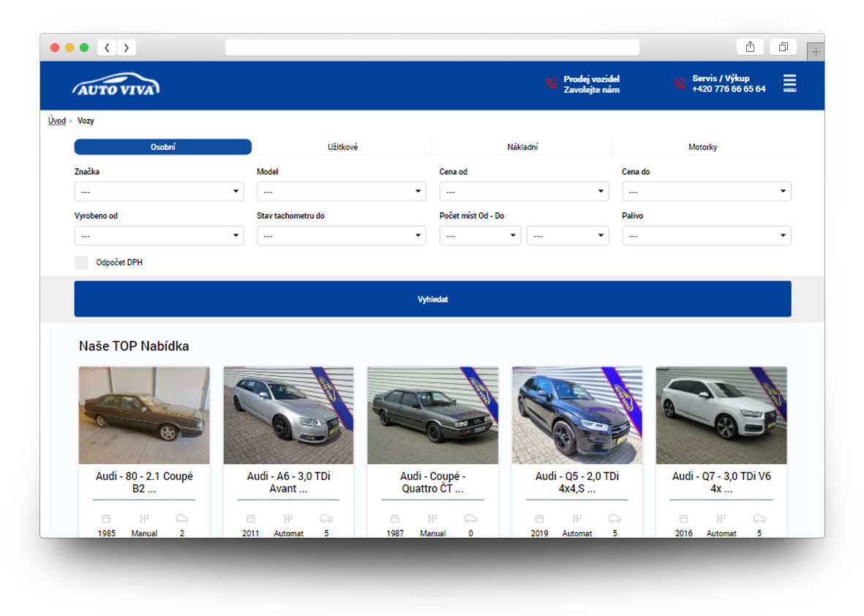The height and width of the screenshot is (616, 864).
Task: Select the Osobní tab
Action: pyautogui.click(x=163, y=147)
